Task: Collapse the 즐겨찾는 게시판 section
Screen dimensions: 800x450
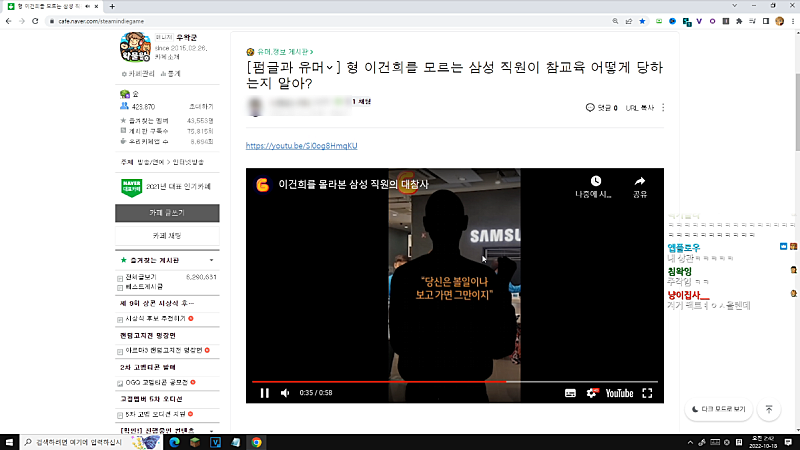Action: (212, 260)
